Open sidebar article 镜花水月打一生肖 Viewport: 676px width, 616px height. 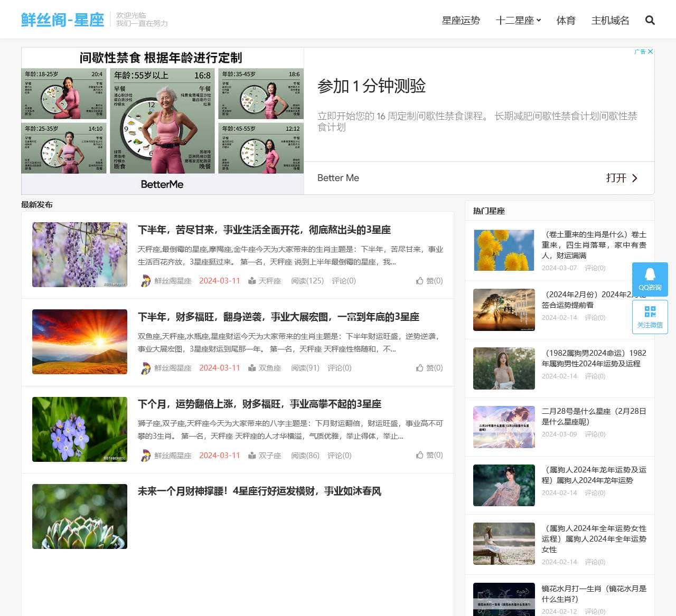594,594
